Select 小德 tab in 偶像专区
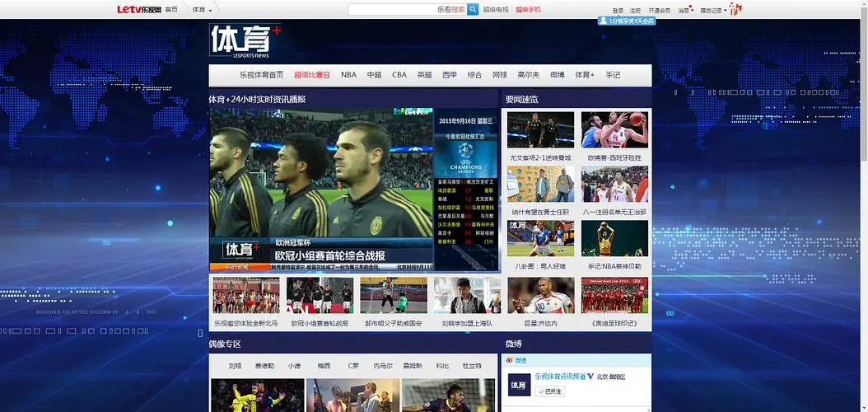Screen dimensions: 868x412 [294, 366]
